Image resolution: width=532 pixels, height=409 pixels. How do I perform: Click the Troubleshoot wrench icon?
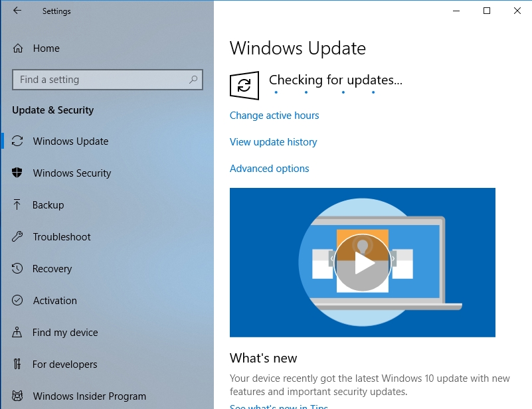tap(18, 237)
